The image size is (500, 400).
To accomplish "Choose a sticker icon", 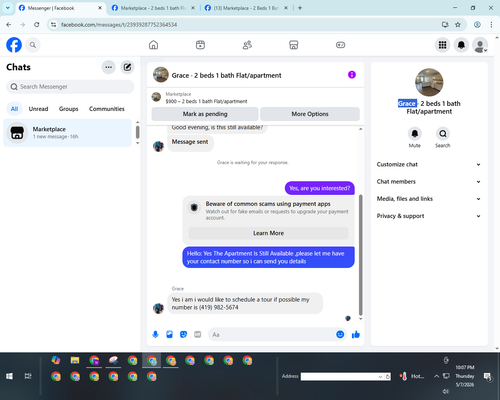I will point(183,334).
